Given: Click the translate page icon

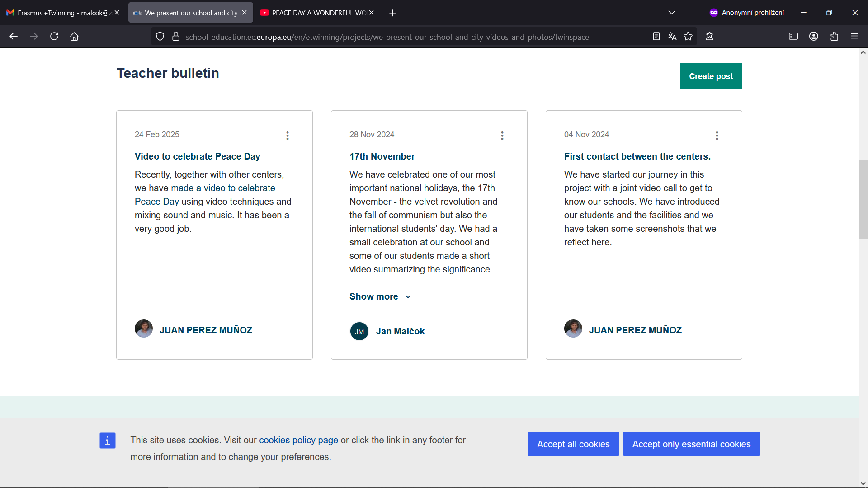Looking at the screenshot, I should [672, 37].
